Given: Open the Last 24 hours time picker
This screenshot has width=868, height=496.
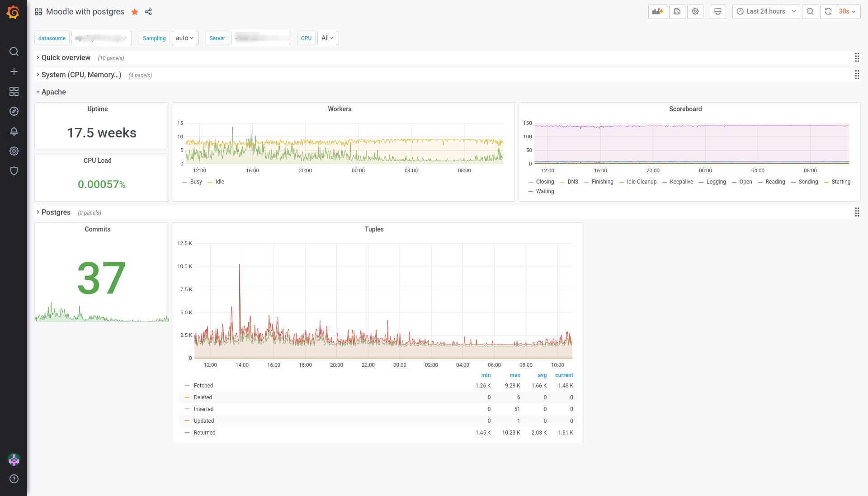Looking at the screenshot, I should (766, 12).
